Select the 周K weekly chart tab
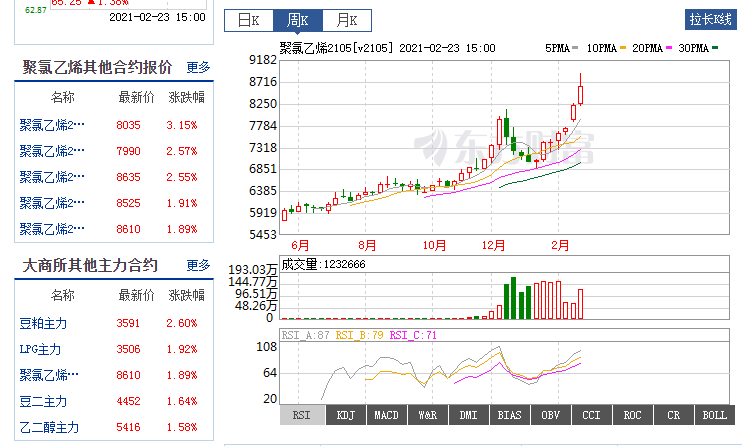The width and height of the screenshot is (742, 446). pyautogui.click(x=298, y=20)
